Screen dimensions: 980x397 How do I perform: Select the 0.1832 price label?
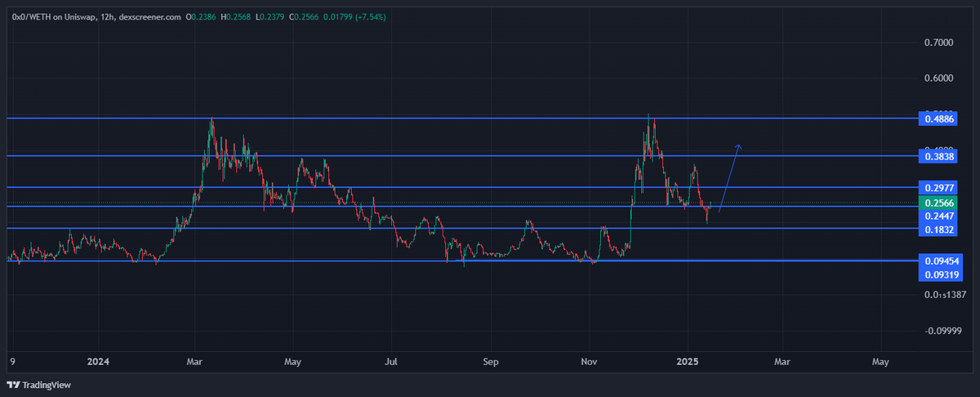[x=939, y=230]
